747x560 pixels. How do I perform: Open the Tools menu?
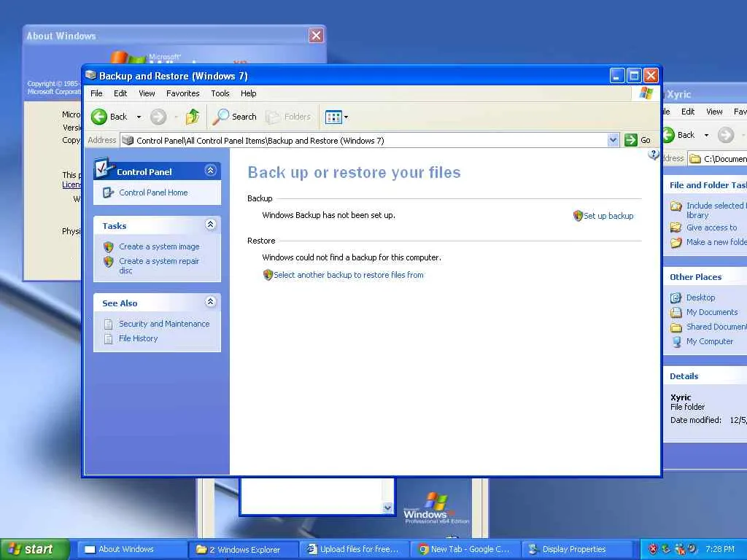pos(220,93)
